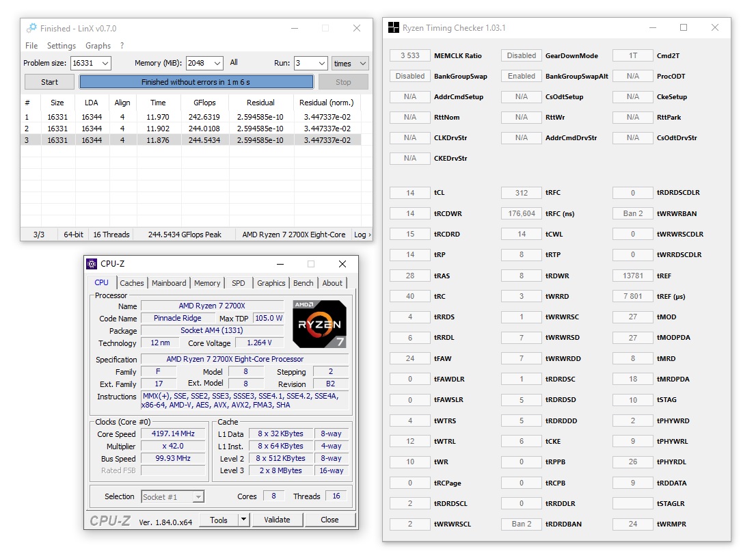Switch to the Mainboard tab in CPU-Z
Screen dimensions: 754x560
click(x=169, y=283)
